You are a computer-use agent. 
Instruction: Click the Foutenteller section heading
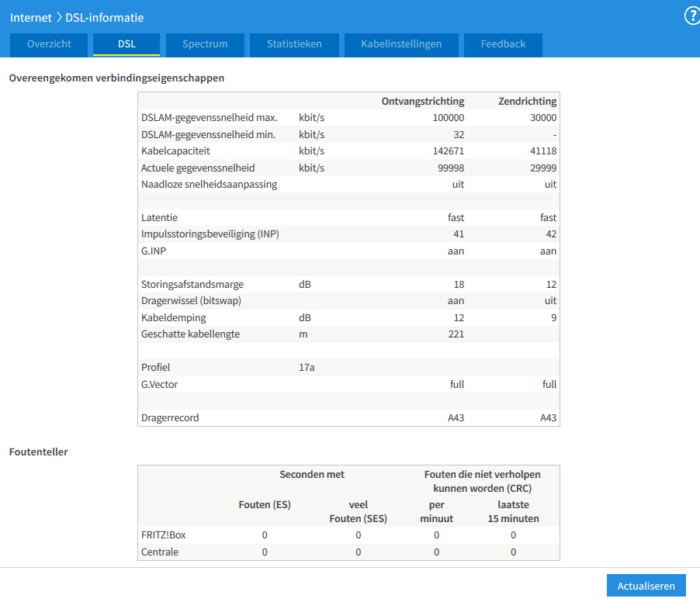coord(38,451)
